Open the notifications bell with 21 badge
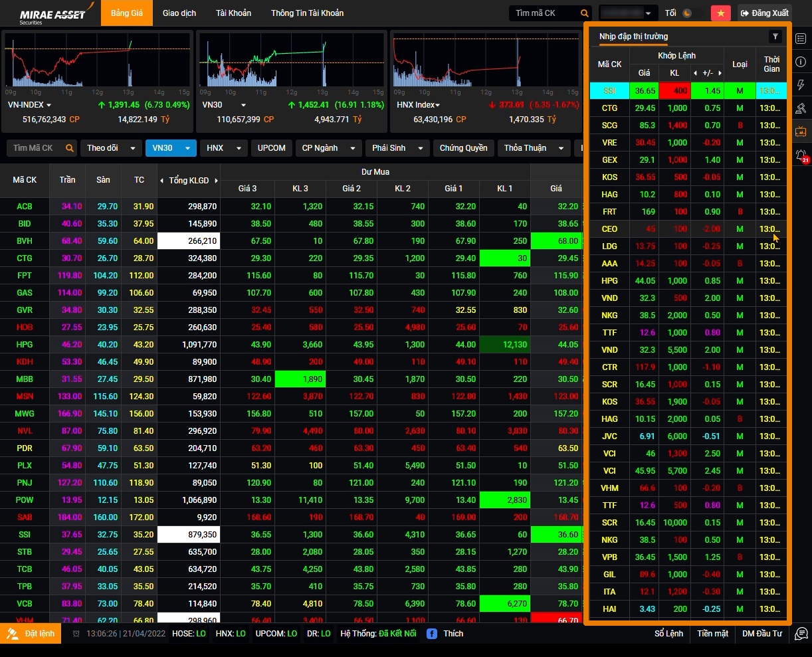This screenshot has width=812, height=657. 800,155
